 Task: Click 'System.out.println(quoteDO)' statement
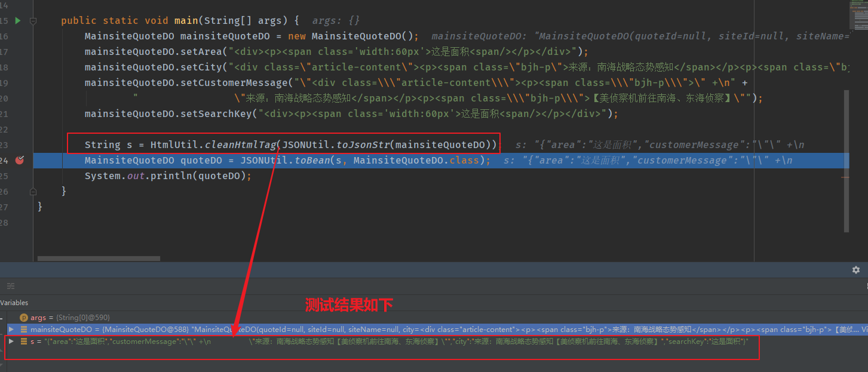click(168, 176)
